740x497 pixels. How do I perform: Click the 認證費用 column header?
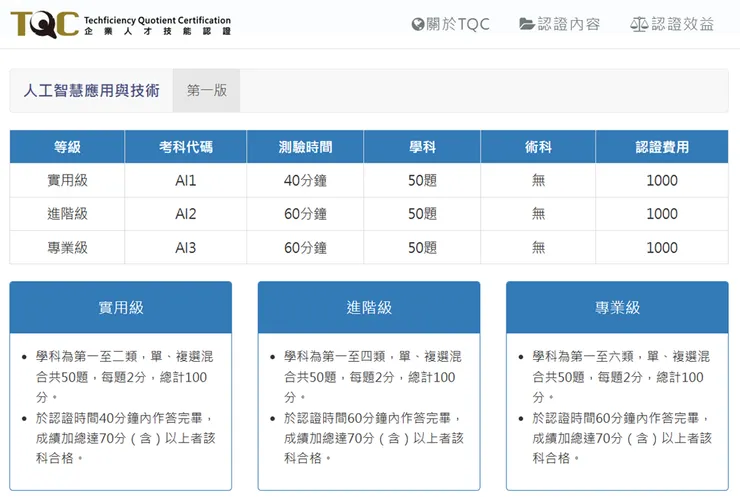tap(662, 147)
